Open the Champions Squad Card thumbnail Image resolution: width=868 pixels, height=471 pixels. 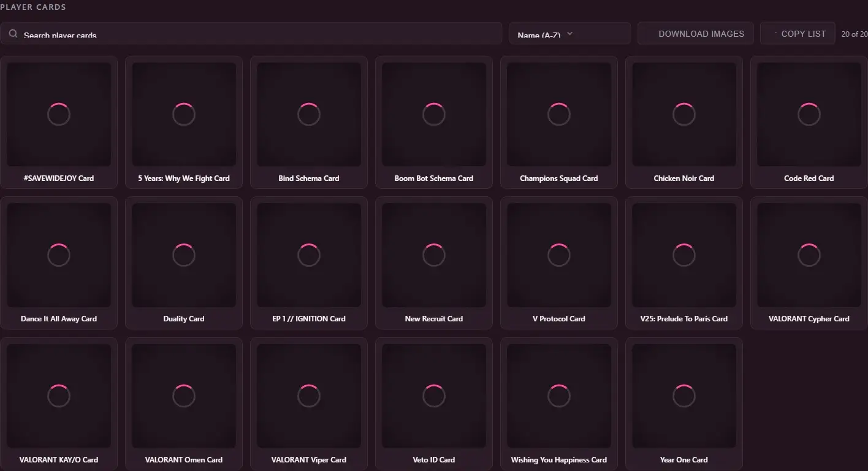[x=559, y=114]
